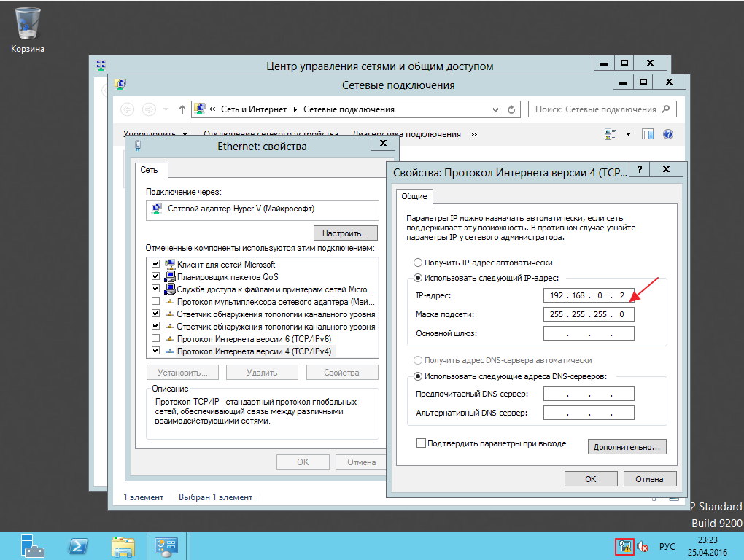This screenshot has width=744, height=560.
Task: Toggle the preview pane icon
Action: [648, 134]
